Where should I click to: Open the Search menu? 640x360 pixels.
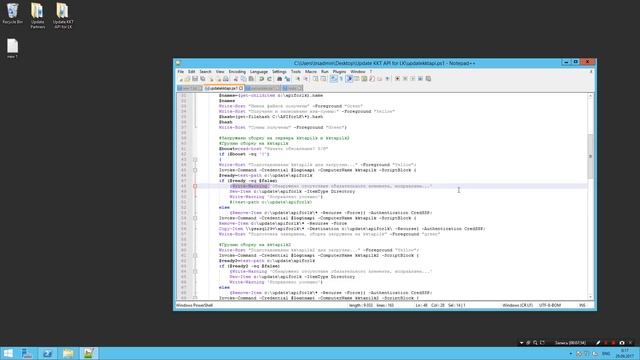click(205, 71)
